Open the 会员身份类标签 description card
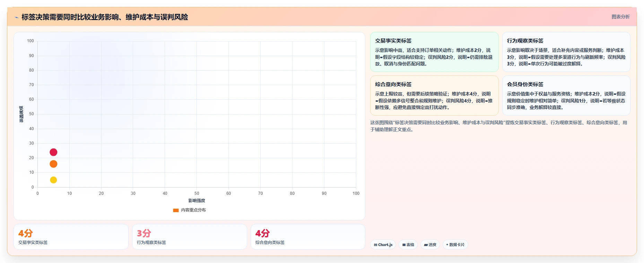This screenshot has width=644, height=263. tap(566, 96)
